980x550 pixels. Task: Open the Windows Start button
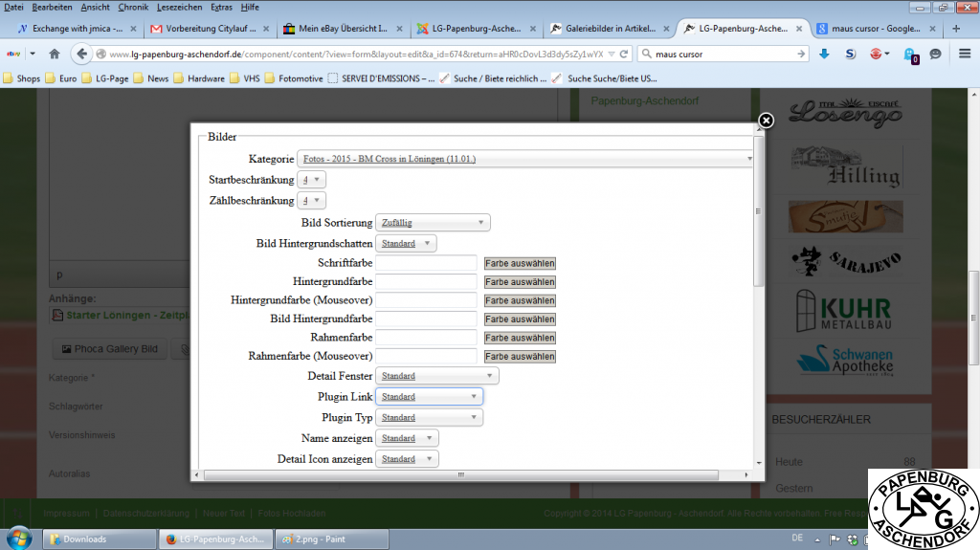pyautogui.click(x=20, y=539)
